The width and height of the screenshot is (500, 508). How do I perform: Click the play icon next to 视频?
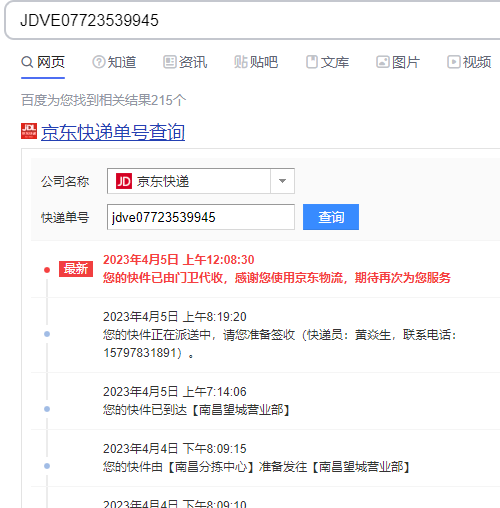454,62
